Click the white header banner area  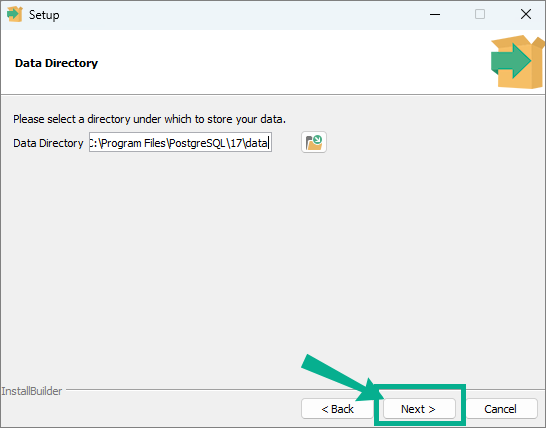click(273, 62)
